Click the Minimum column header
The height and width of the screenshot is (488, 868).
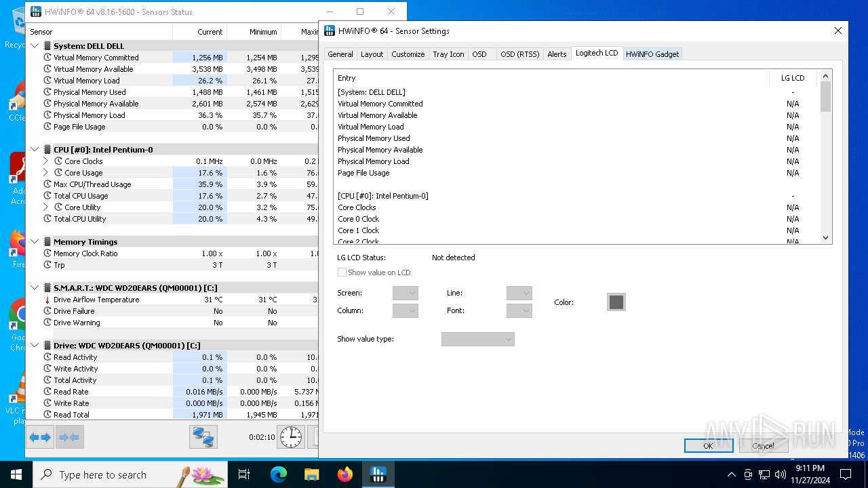(254, 32)
